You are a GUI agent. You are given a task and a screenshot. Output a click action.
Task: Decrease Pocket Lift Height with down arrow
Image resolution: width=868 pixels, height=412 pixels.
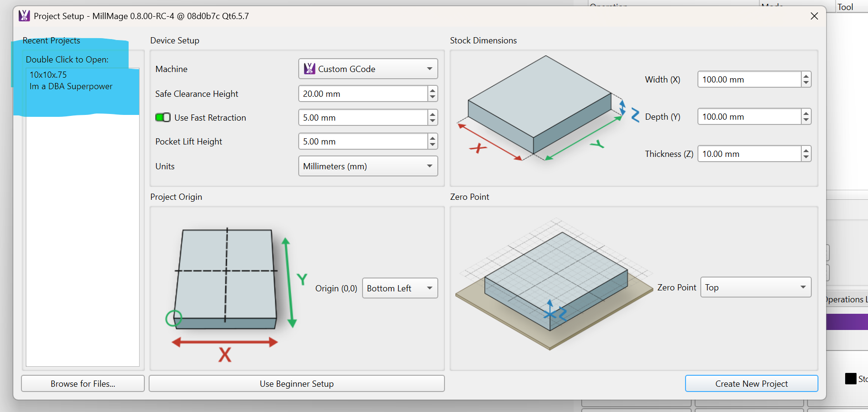[433, 145]
